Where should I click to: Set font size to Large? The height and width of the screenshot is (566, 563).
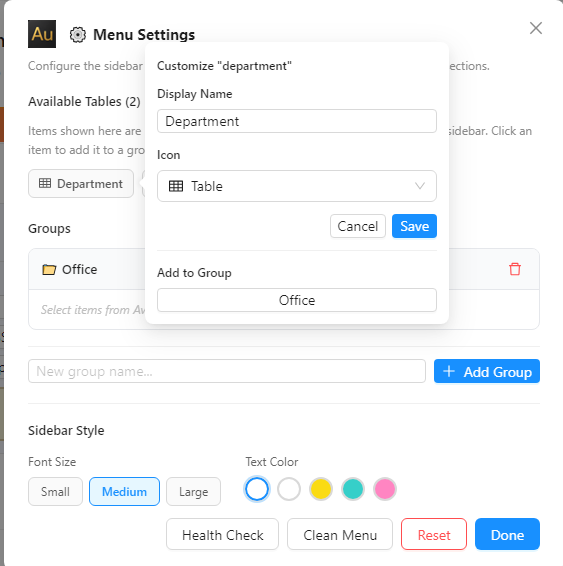193,491
